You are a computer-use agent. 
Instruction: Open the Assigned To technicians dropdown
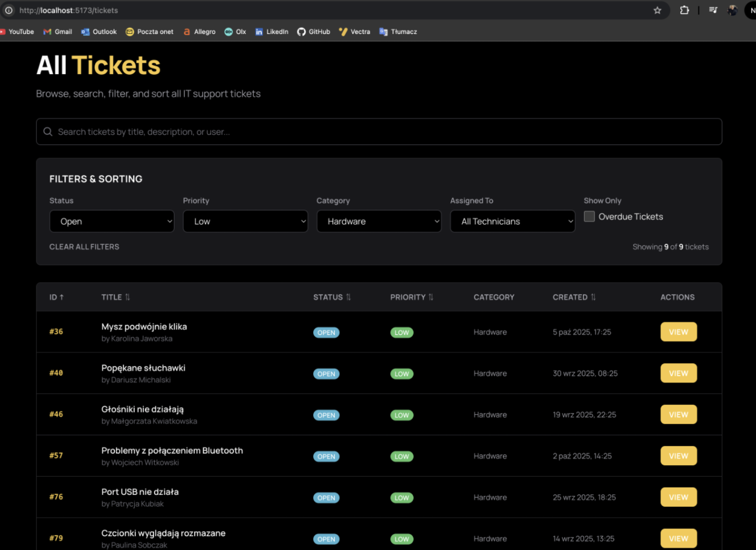pyautogui.click(x=513, y=221)
